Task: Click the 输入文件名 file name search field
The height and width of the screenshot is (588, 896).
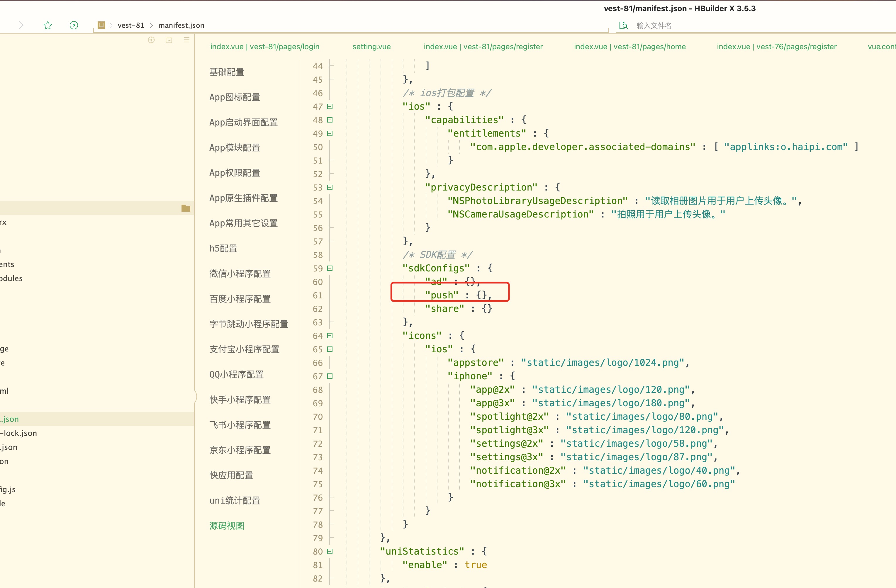Action: [654, 26]
